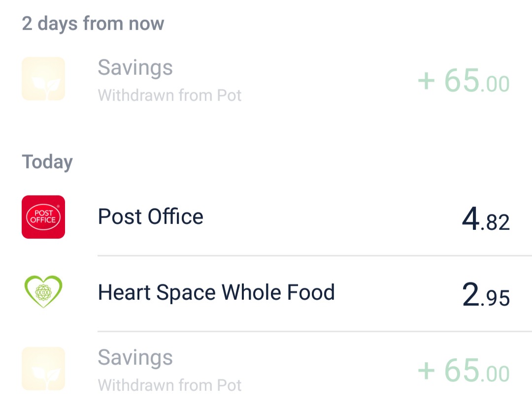Tap the mandala symbol inside the green heart
This screenshot has height=415, width=532.
[x=43, y=292]
